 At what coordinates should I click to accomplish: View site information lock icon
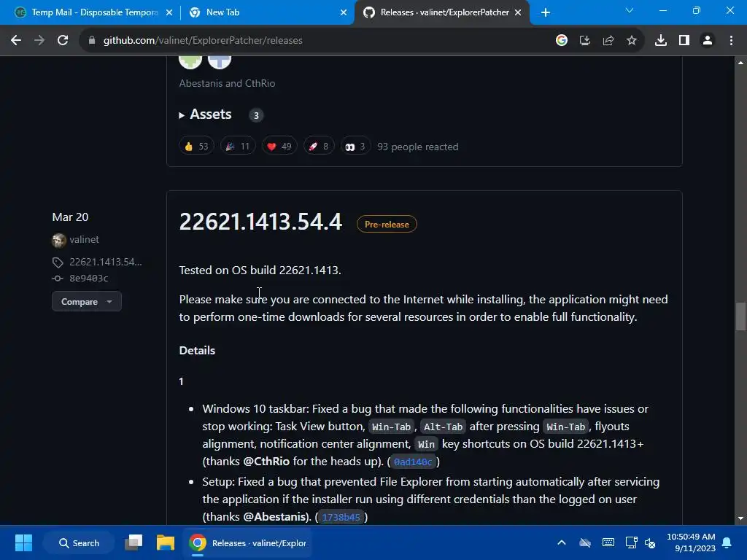pos(92,41)
